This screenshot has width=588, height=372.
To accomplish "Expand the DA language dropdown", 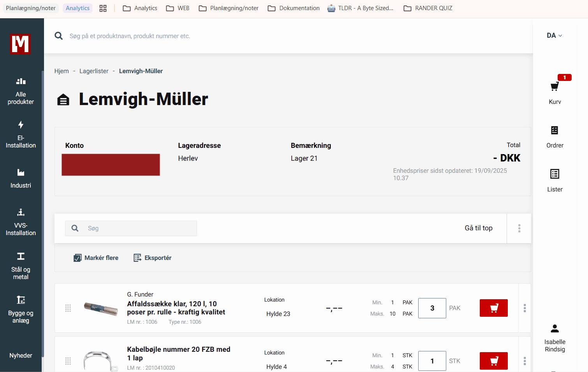I will point(554,36).
